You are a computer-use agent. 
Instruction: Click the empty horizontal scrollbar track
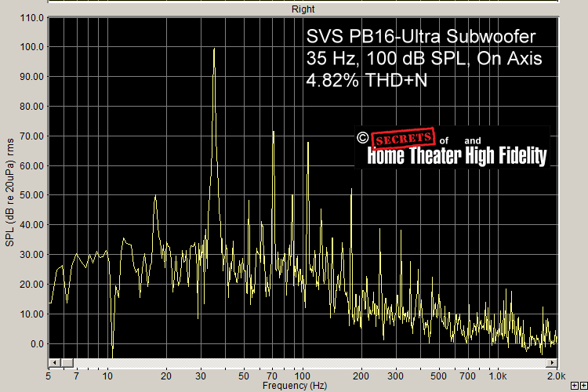coord(314,362)
